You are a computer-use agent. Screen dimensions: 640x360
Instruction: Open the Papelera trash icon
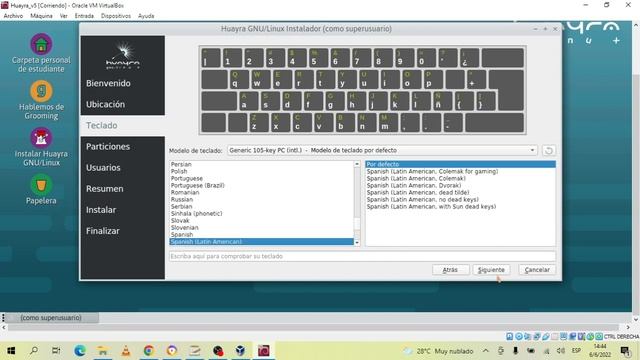tap(41, 189)
